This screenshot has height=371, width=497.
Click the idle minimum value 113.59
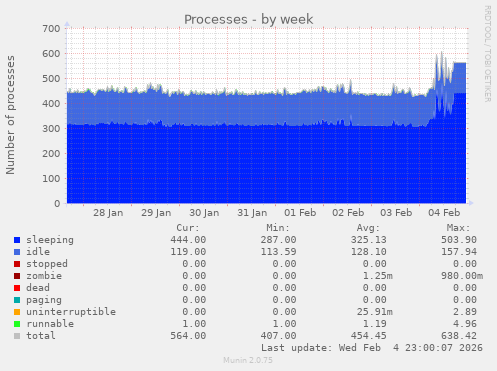pyautogui.click(x=279, y=252)
